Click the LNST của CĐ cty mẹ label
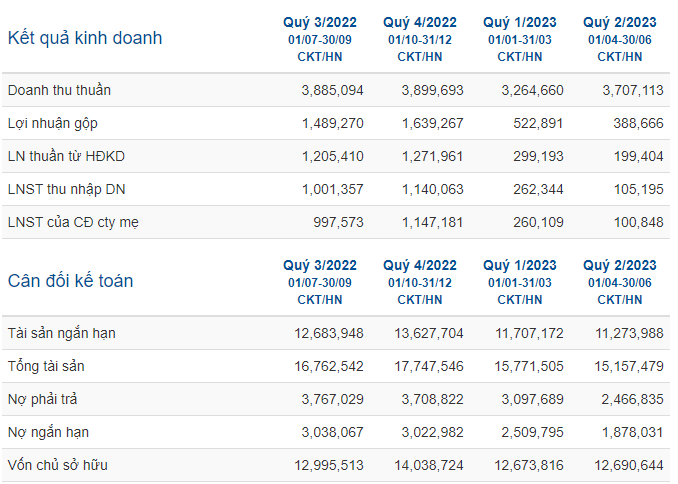 73,222
